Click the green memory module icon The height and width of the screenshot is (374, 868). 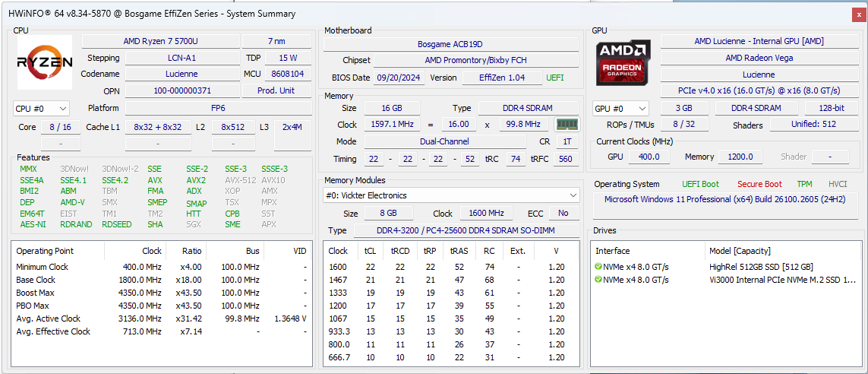point(567,125)
